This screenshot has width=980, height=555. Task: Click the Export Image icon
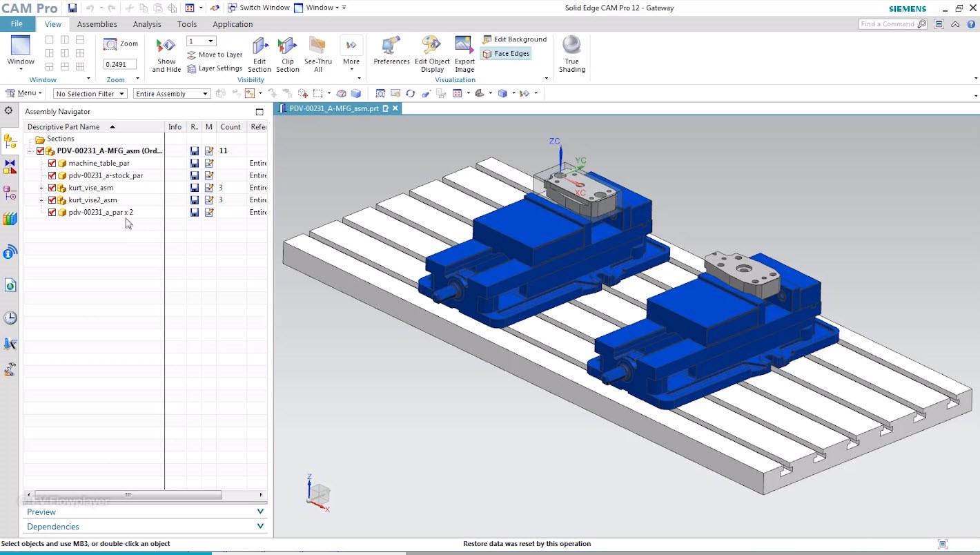click(464, 53)
